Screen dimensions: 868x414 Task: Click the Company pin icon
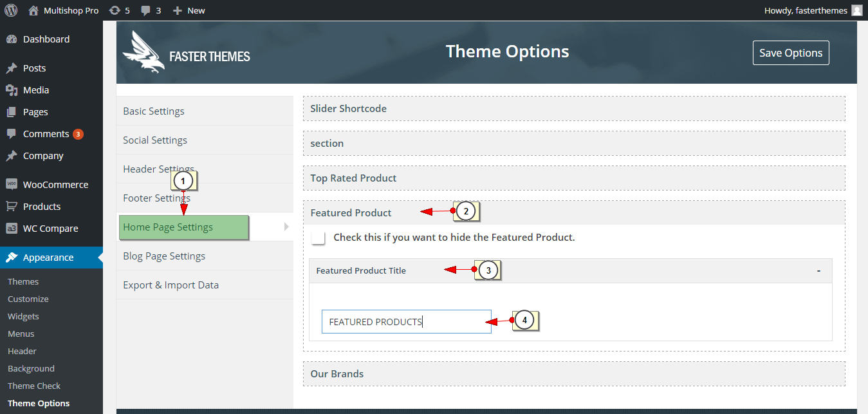tap(12, 156)
